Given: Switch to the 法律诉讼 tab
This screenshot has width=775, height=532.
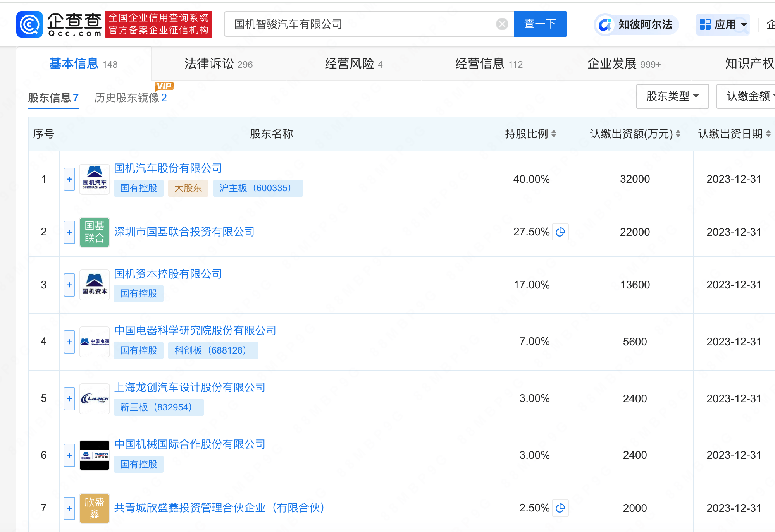Looking at the screenshot, I should click(219, 64).
